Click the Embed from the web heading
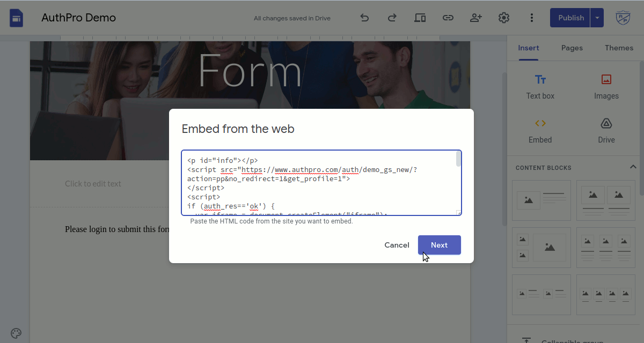644x343 pixels. point(238,129)
